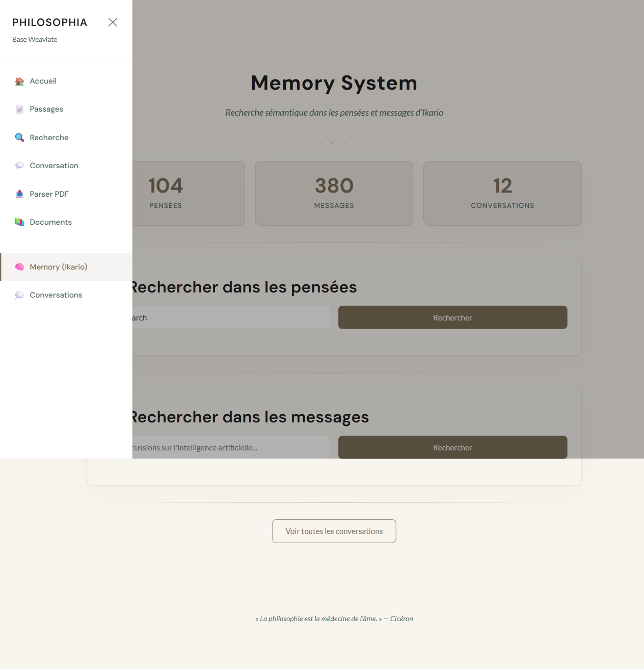Go to the Passages menu entry
Image resolution: width=644 pixels, height=669 pixels.
coord(46,109)
